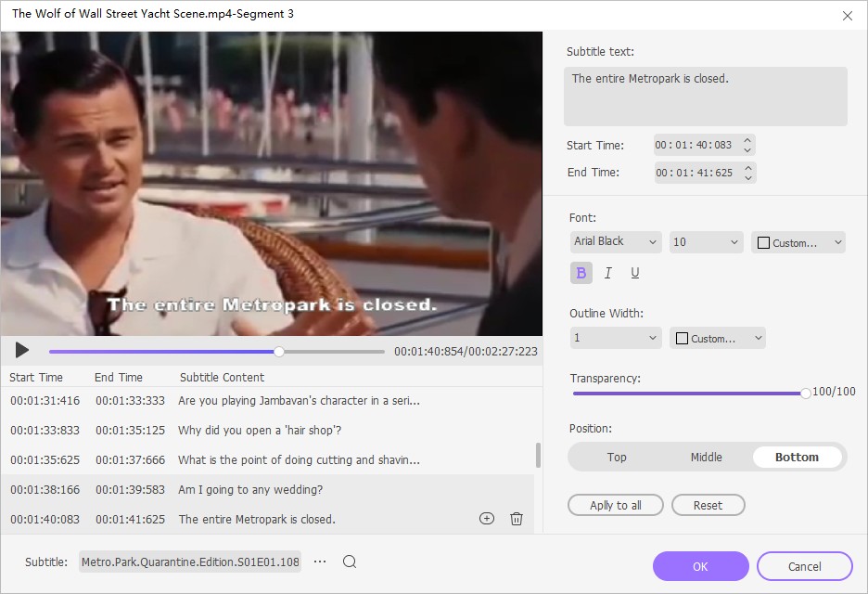This screenshot has width=868, height=594.
Task: Play the video preview
Action: pyautogui.click(x=21, y=351)
